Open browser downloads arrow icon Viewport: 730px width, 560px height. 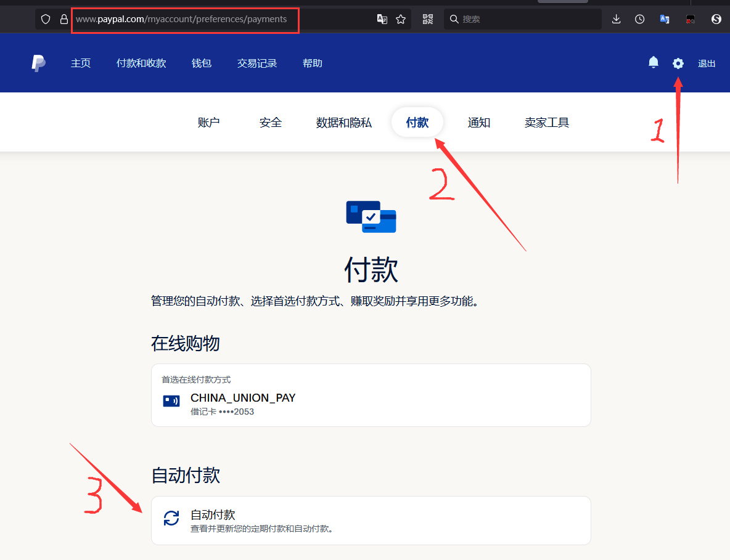(x=617, y=19)
